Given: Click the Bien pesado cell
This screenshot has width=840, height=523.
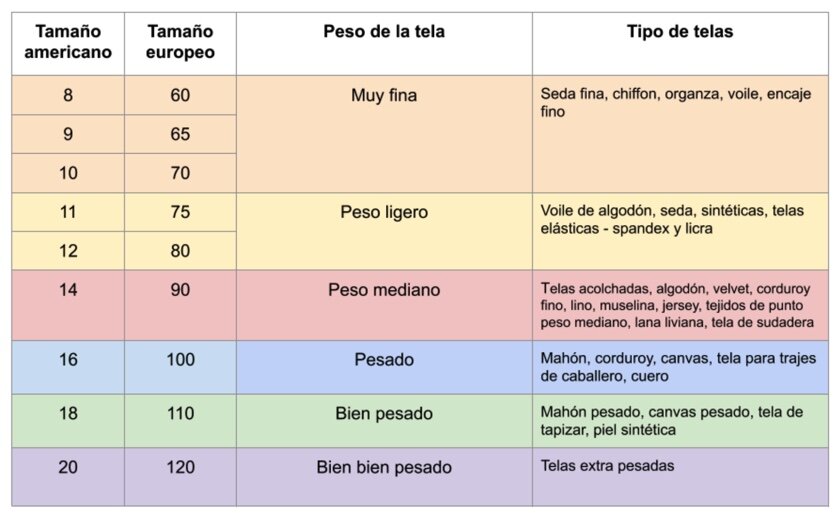Looking at the screenshot, I should point(384,421).
